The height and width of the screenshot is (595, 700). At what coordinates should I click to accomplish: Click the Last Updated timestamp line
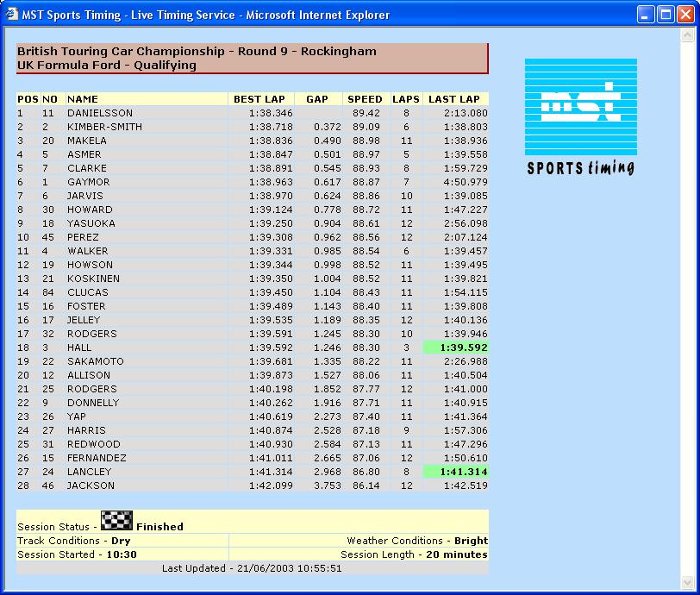(x=252, y=568)
